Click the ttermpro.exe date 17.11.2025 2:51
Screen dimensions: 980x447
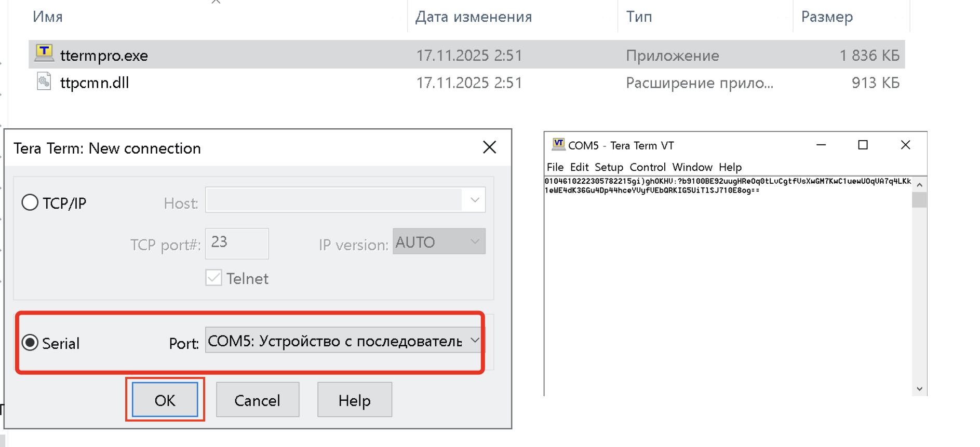pos(469,55)
